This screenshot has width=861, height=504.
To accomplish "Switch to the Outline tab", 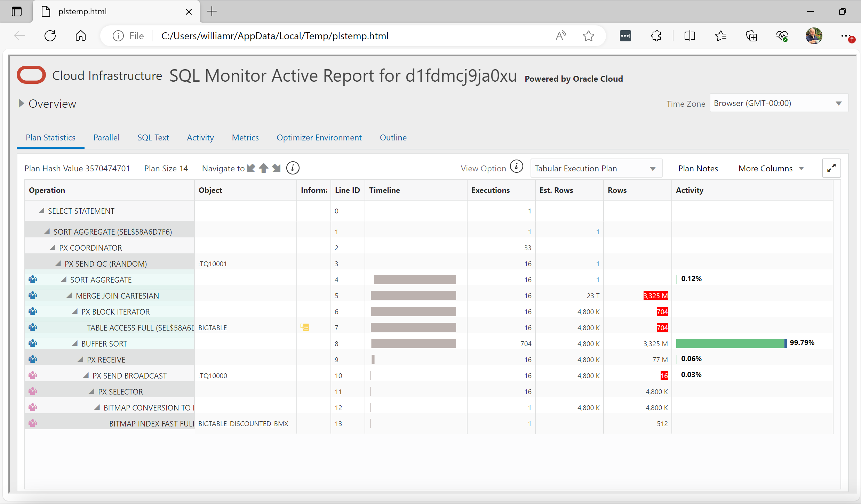I will point(393,138).
